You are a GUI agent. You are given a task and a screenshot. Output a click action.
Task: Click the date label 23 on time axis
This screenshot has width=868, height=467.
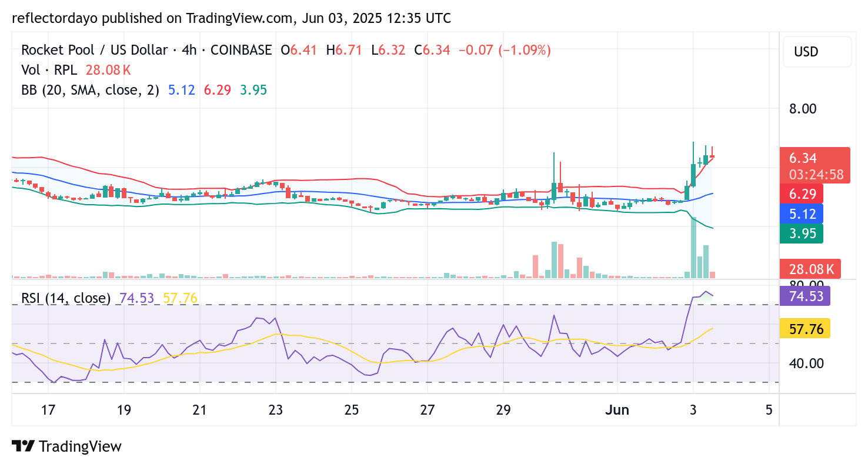(x=276, y=409)
